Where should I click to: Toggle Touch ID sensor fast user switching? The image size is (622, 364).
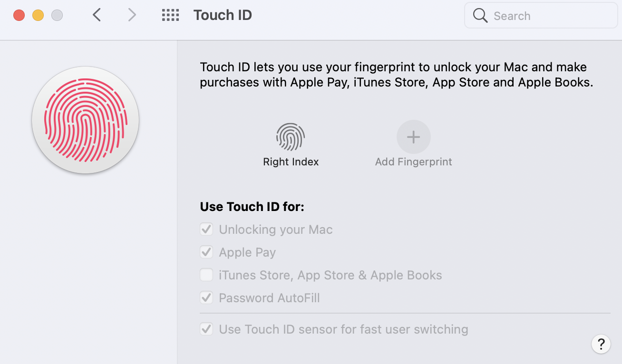[206, 329]
